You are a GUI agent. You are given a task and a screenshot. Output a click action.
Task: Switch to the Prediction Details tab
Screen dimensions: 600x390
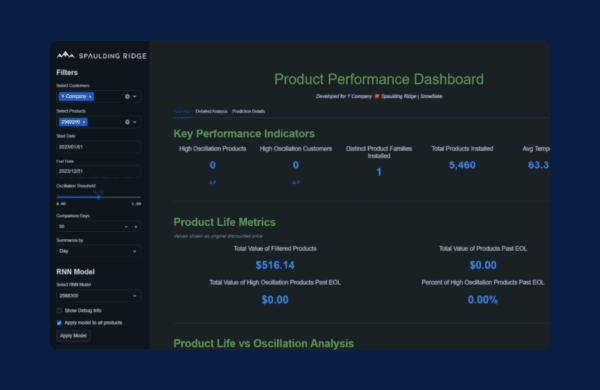tap(248, 111)
